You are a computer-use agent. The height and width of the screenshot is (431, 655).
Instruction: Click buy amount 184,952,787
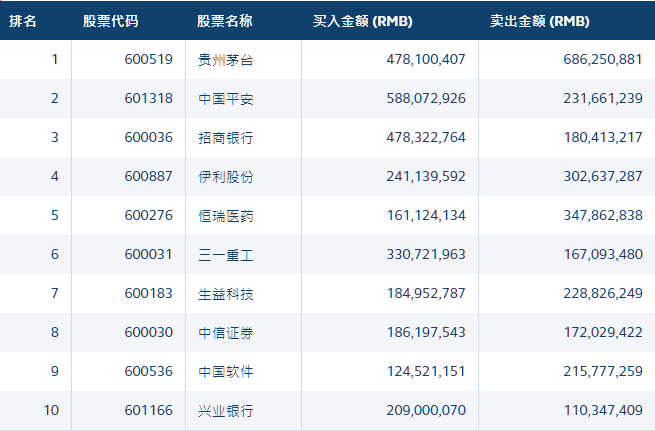[426, 293]
